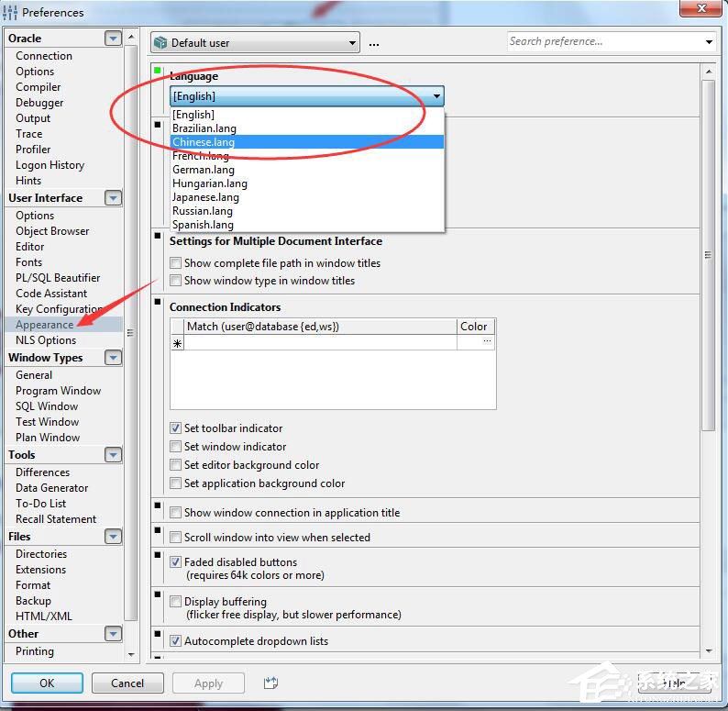The height and width of the screenshot is (711, 728).
Task: Collapse the Other section
Action: point(113,633)
